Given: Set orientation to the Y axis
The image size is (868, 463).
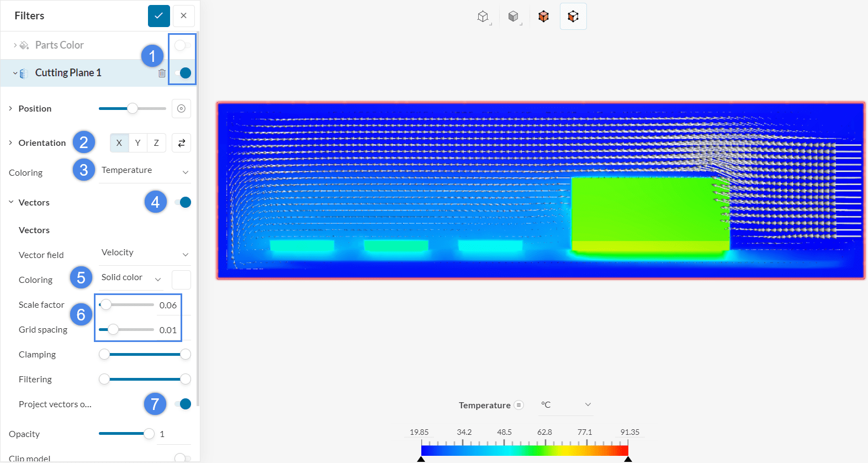Looking at the screenshot, I should click(138, 143).
